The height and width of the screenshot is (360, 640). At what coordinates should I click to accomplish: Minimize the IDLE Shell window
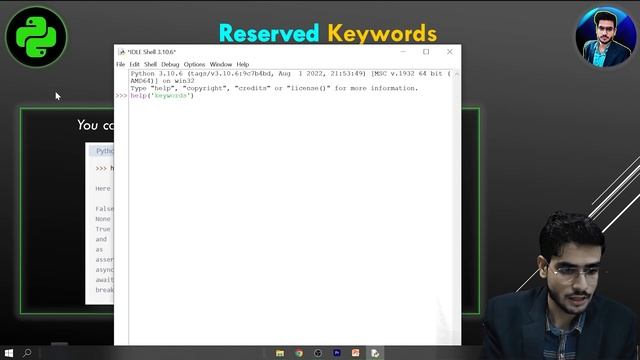coord(403,52)
